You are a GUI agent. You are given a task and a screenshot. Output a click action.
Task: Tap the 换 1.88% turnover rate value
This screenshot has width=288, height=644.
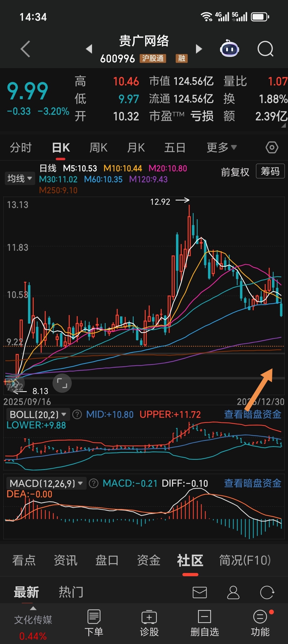pos(255,99)
